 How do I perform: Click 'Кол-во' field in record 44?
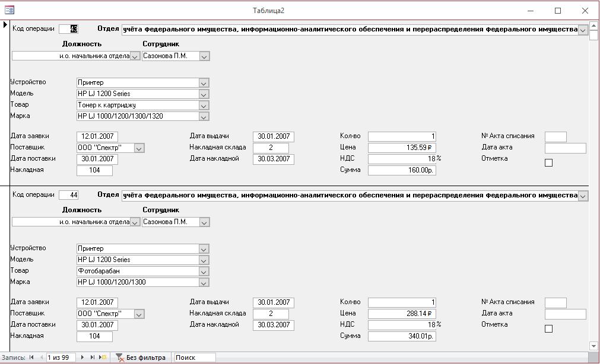(402, 302)
